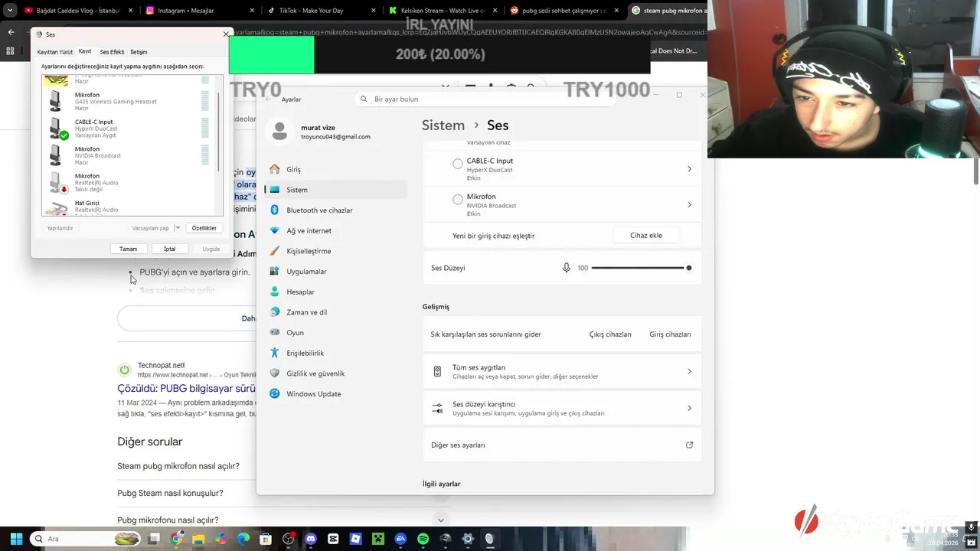The image size is (980, 551).
Task: Switch to İletişim tab in Ses dialog
Action: pyautogui.click(x=139, y=52)
